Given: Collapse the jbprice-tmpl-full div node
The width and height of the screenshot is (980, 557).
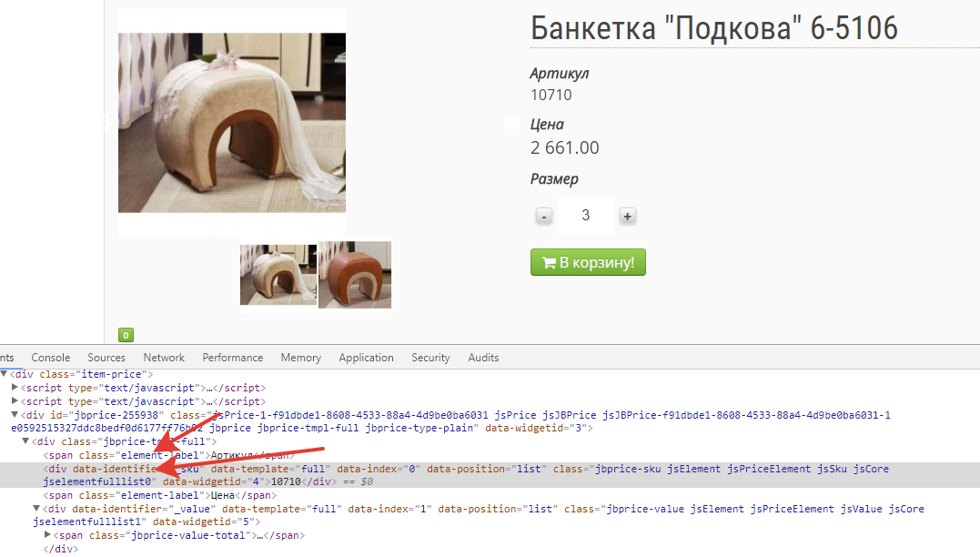Looking at the screenshot, I should 25,442.
